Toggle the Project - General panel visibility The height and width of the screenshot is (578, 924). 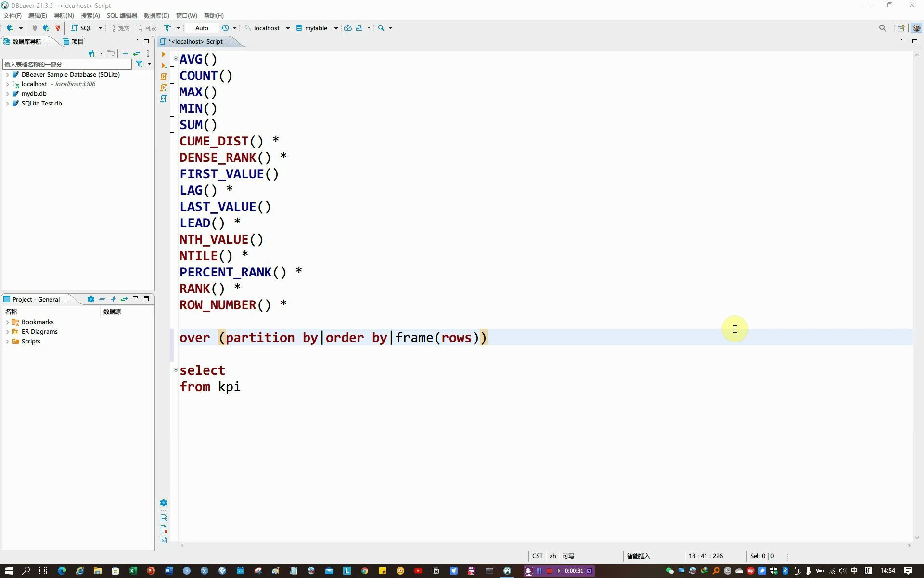coord(136,299)
